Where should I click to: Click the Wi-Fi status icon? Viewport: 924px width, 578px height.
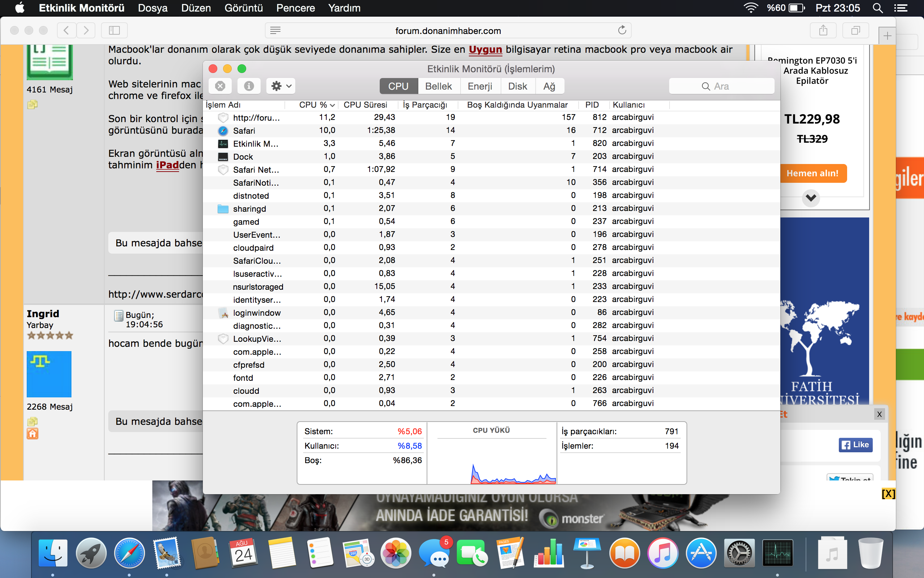point(751,8)
